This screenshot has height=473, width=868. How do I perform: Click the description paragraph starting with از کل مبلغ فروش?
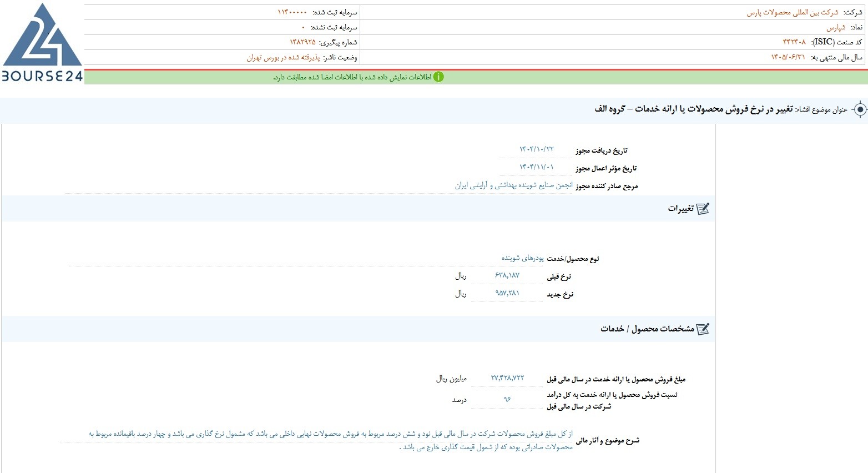tap(330, 440)
